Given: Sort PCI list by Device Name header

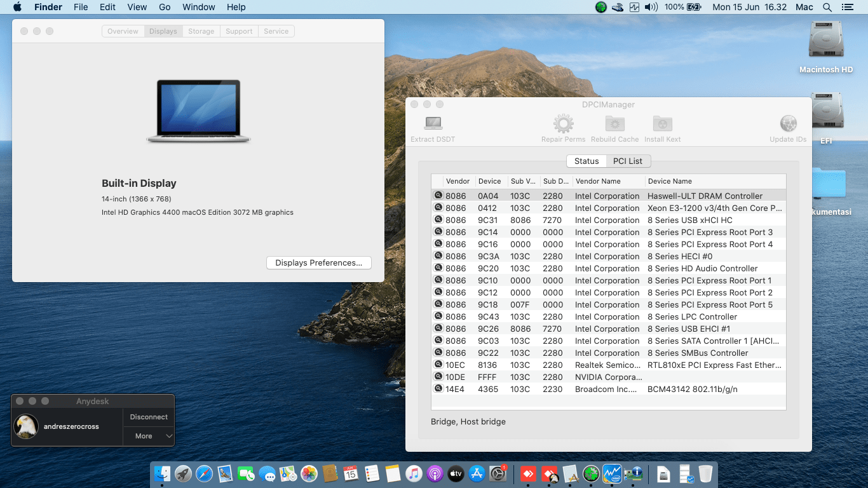Looking at the screenshot, I should pyautogui.click(x=715, y=181).
